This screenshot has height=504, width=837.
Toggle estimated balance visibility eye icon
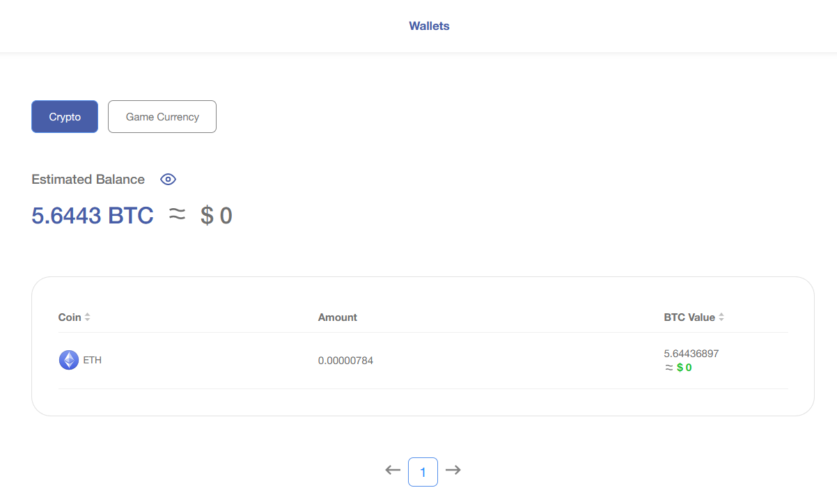tap(168, 180)
